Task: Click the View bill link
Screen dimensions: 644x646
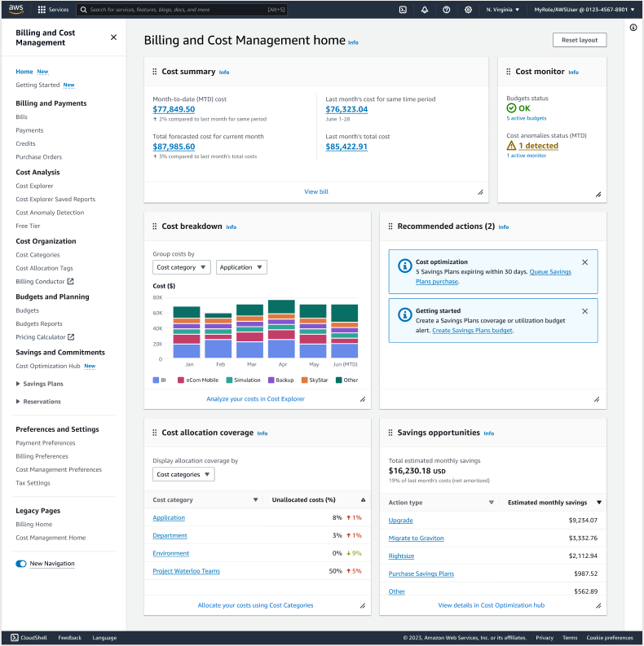Action: (316, 191)
